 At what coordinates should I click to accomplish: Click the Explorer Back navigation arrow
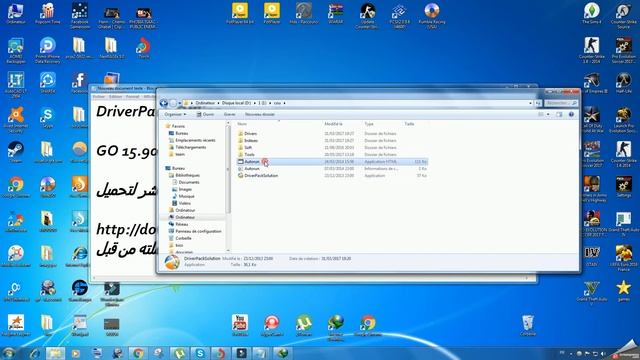(164, 103)
